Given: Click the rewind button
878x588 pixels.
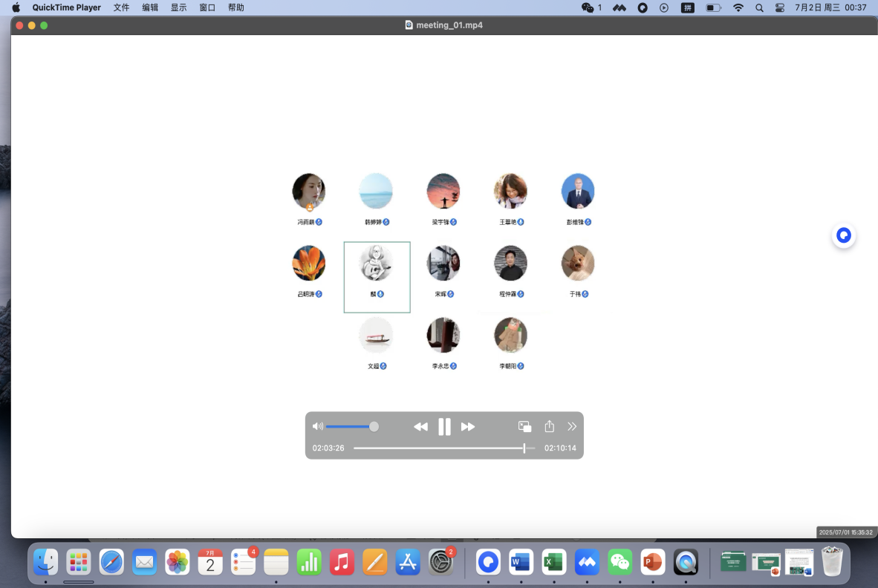Looking at the screenshot, I should point(420,427).
